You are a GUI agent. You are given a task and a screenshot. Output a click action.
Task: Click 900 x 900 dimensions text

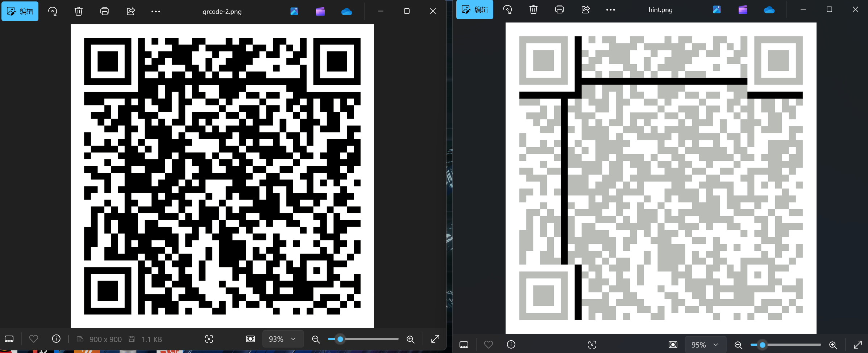[105, 340]
